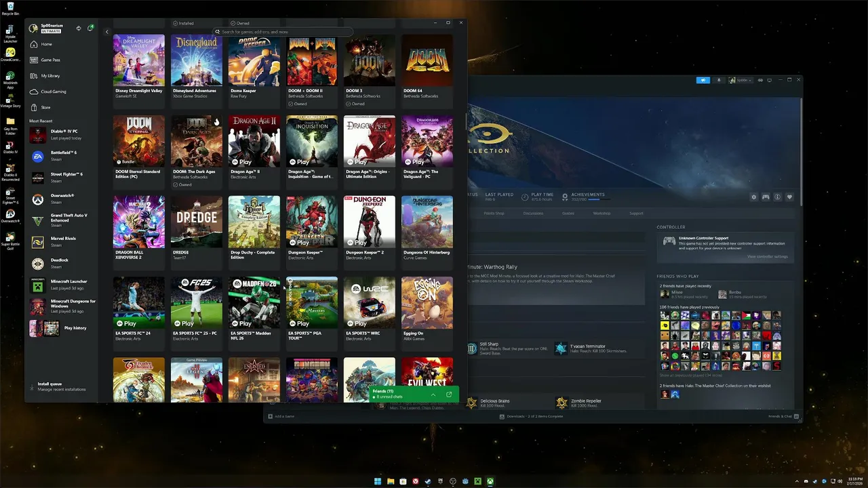Select Marvel Rivals in Most Recent list

(x=62, y=241)
